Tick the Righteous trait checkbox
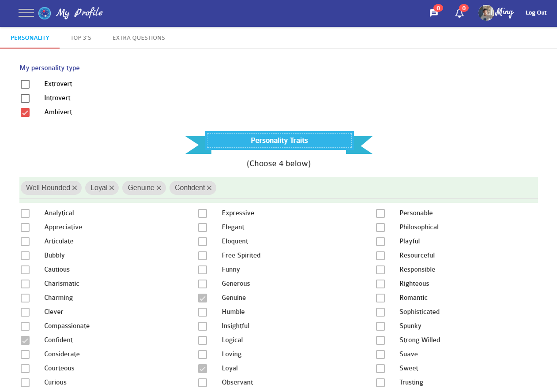Viewport: 557px width, 392px height. [380, 284]
